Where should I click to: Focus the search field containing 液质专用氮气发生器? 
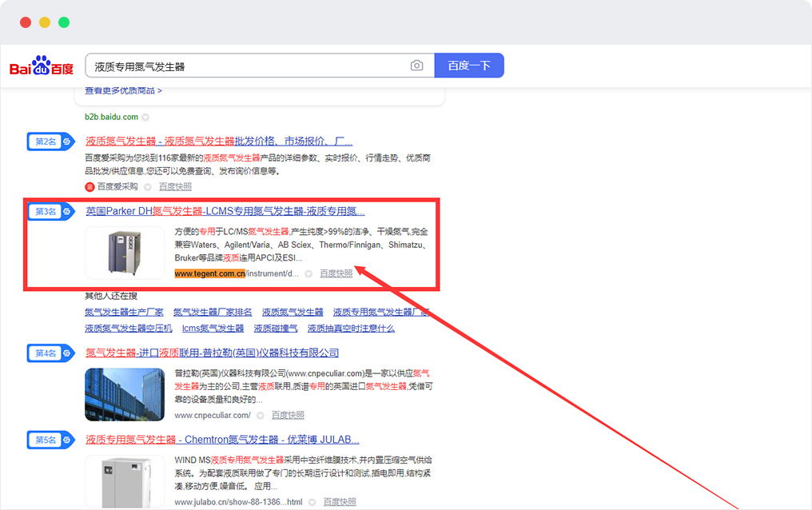260,66
